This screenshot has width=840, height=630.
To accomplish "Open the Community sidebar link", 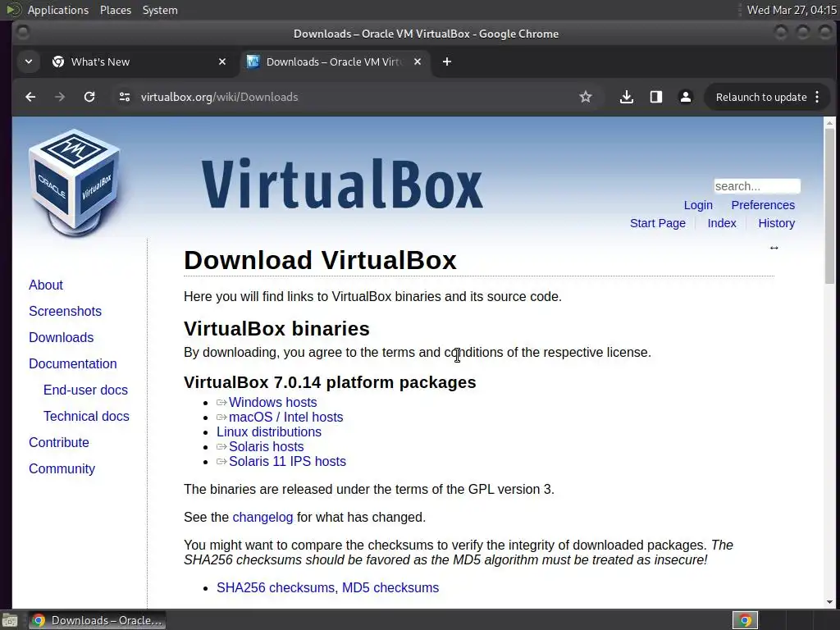I will point(62,468).
